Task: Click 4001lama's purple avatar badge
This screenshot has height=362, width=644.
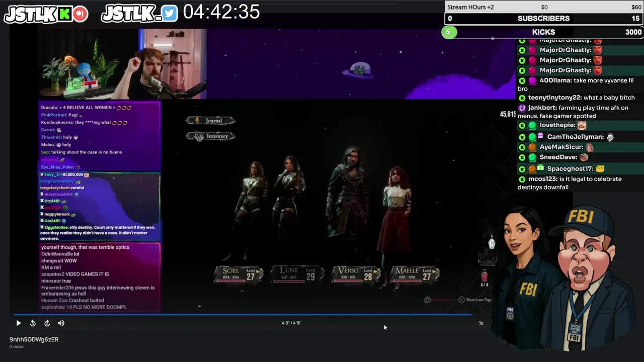Action: point(532,80)
